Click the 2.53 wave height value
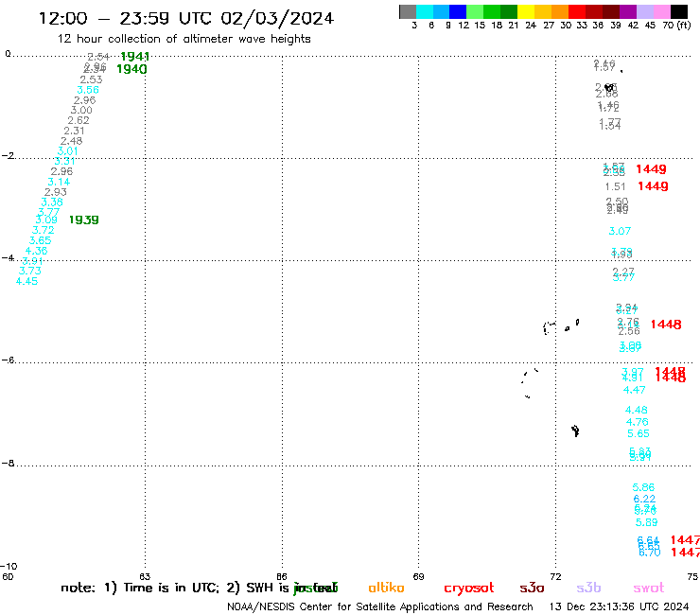This screenshot has height=615, width=700. 91,79
